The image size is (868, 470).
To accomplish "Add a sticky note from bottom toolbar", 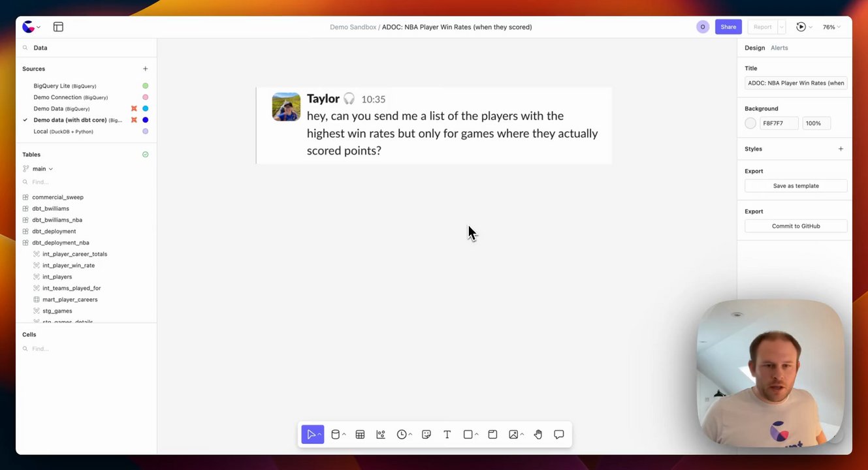I will (x=426, y=435).
